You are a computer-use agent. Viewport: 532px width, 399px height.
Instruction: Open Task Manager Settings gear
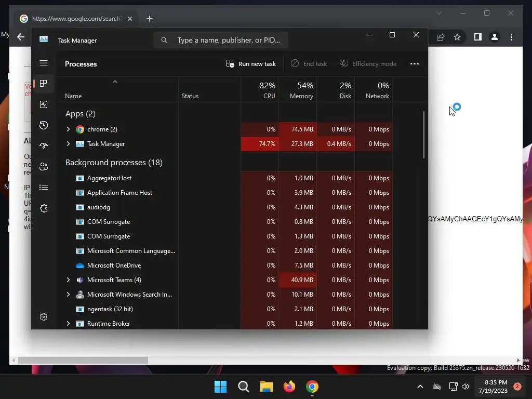(x=44, y=317)
